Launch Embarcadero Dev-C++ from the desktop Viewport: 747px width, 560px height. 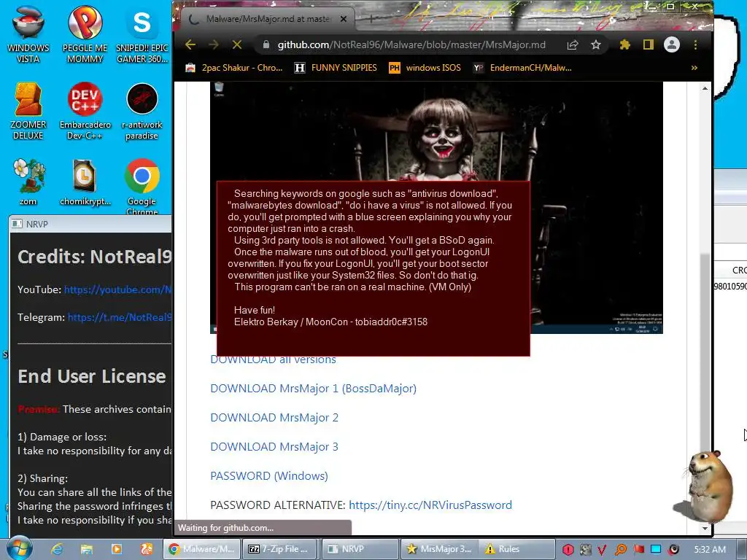pos(85,111)
